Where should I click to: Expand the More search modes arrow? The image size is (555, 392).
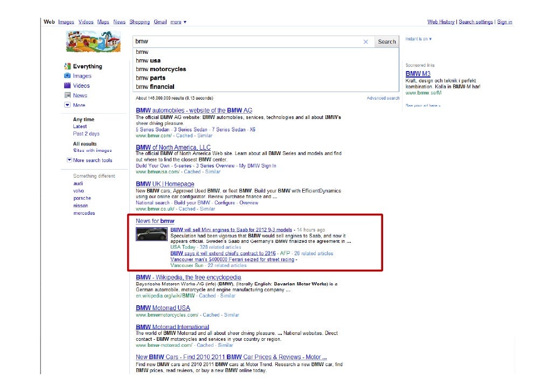click(x=67, y=104)
